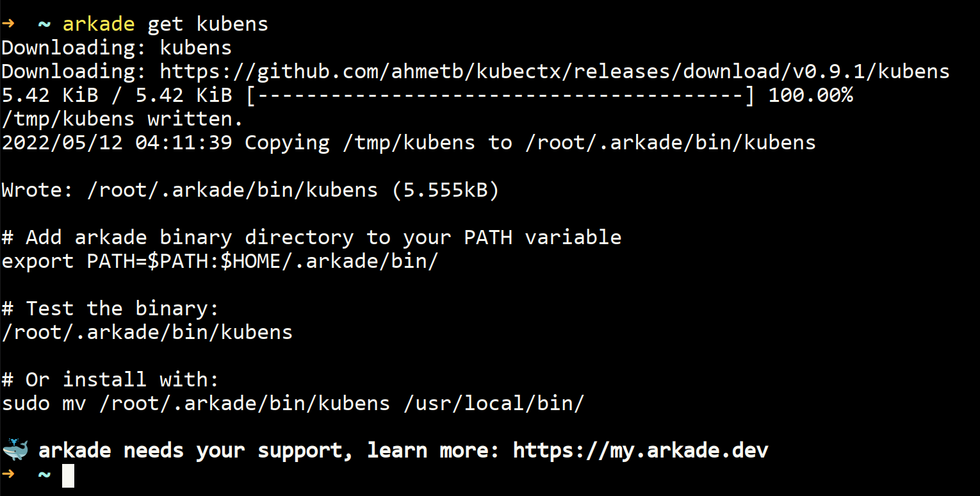
Task: Click the yellow 'arkade' command word
Action: coord(99,24)
